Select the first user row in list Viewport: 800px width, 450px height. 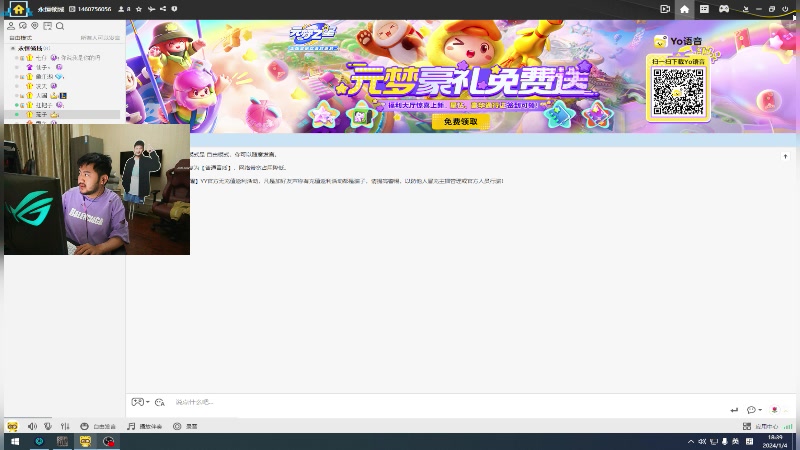[x=62, y=58]
